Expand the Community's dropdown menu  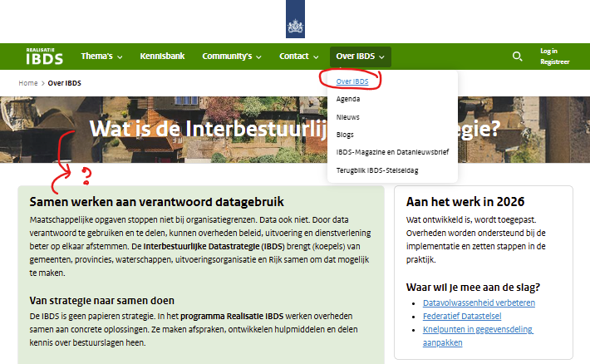[231, 57]
